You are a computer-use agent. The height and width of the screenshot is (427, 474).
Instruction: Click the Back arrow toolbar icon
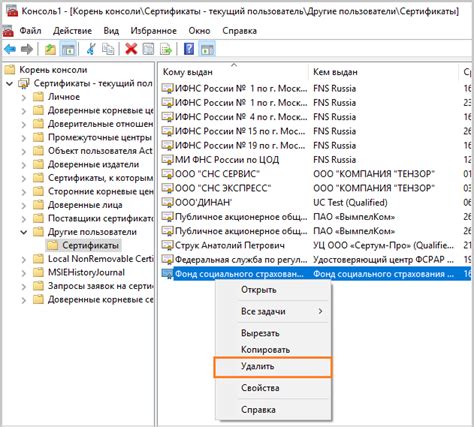[10, 49]
